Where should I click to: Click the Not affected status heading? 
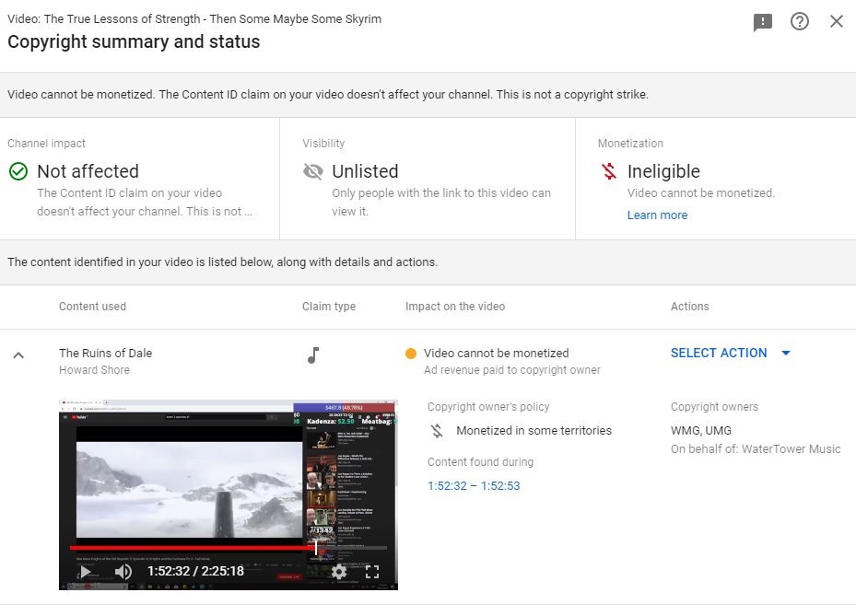click(88, 171)
